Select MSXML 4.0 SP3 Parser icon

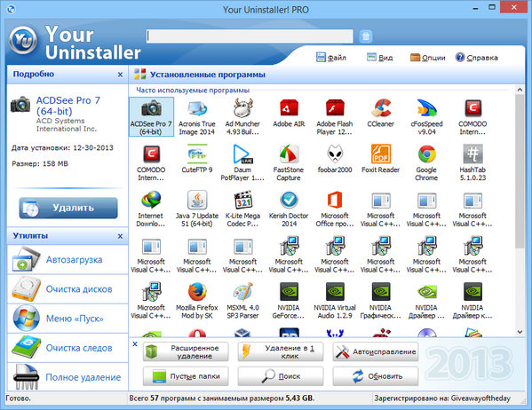pyautogui.click(x=243, y=301)
